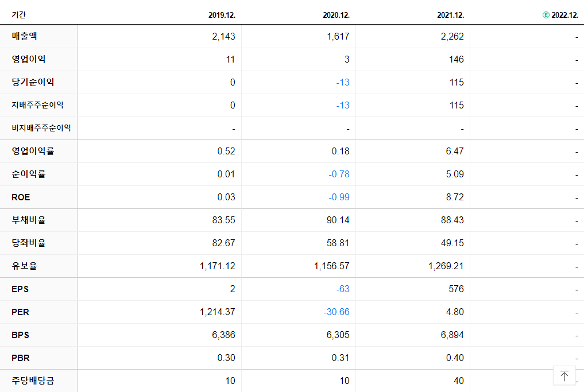Screen dimensions: 584x392
Task: Click the 1,156.57 reserve ratio value
Action: click(332, 266)
